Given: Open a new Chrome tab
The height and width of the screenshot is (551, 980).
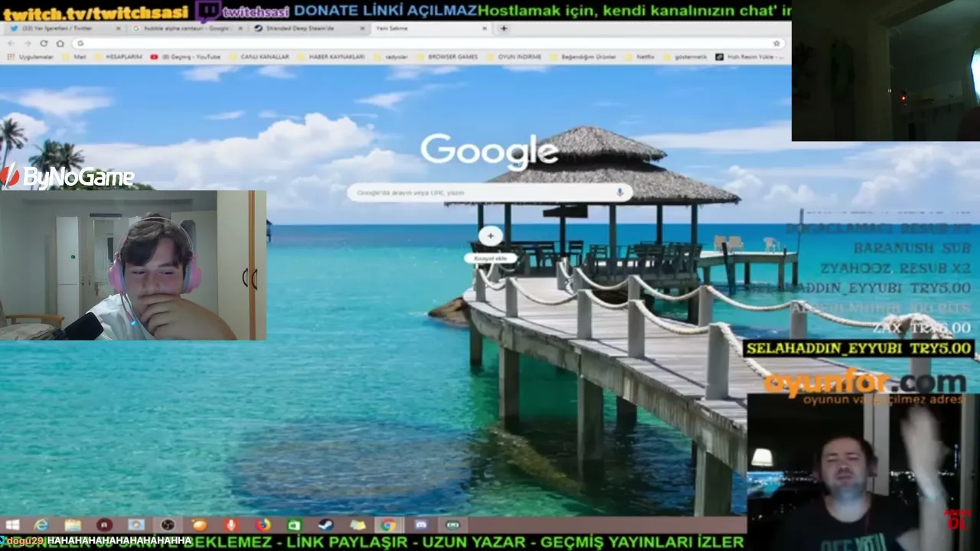Looking at the screenshot, I should click(503, 28).
